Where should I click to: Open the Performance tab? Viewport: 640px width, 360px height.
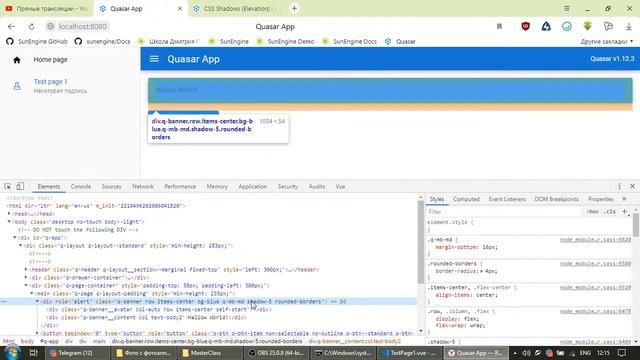click(x=180, y=187)
